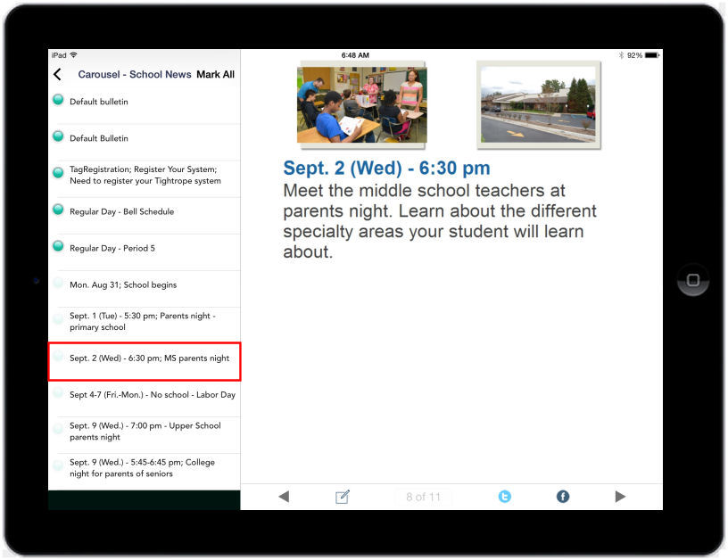Image resolution: width=728 pixels, height=560 pixels.
Task: Tap the Bluetooth status icon
Action: click(621, 55)
